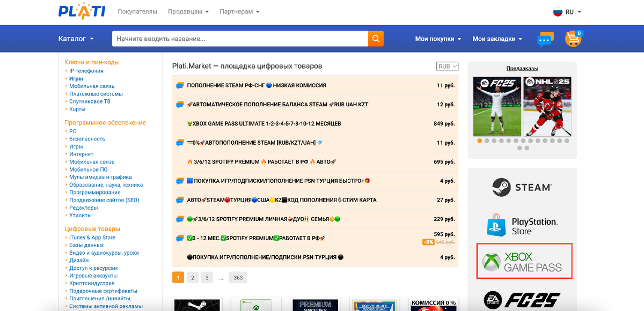Open Образование, наука, техника category

[106, 184]
